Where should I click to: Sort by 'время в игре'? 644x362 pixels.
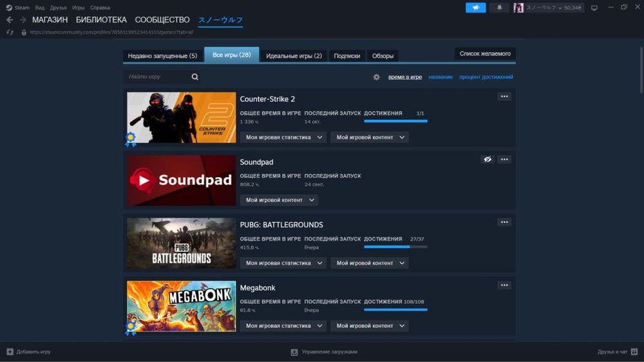click(x=405, y=77)
